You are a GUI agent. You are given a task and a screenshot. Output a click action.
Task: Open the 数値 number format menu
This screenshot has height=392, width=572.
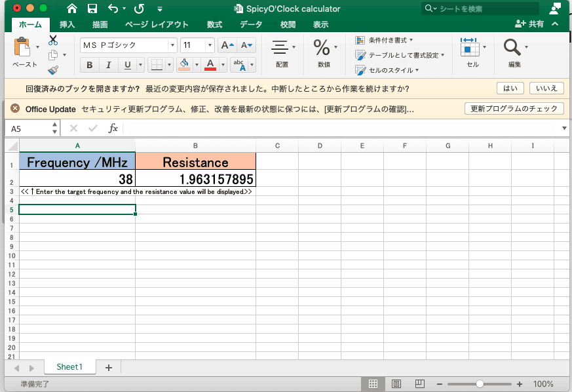(x=325, y=53)
